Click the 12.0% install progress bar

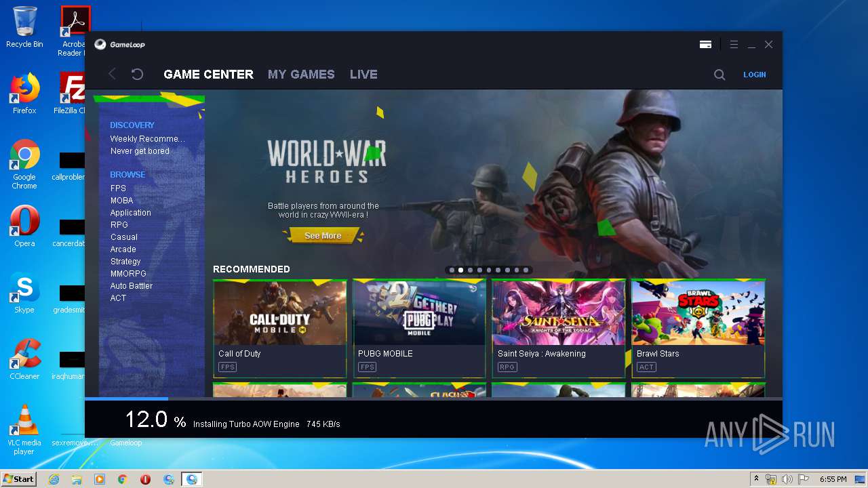click(x=434, y=399)
